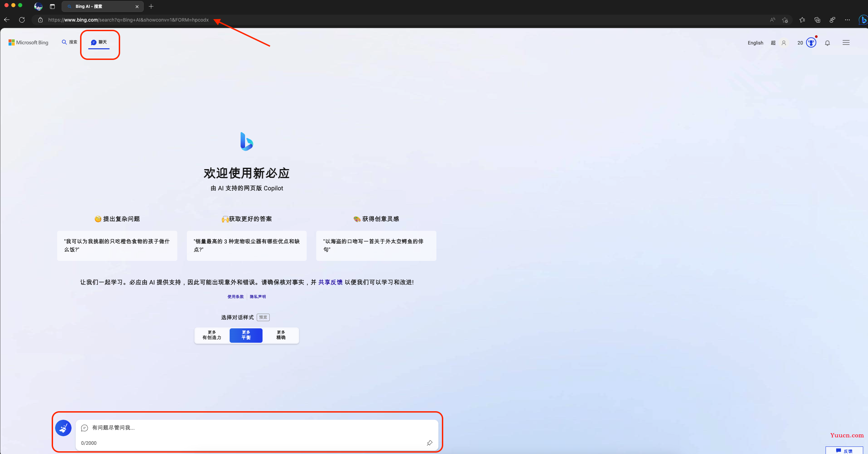Open the browser profile avatar icon
The image size is (868, 454).
38,6
